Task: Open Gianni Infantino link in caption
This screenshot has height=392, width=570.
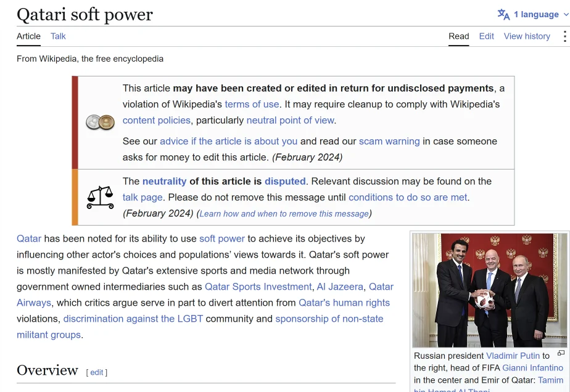Action: pos(532,368)
